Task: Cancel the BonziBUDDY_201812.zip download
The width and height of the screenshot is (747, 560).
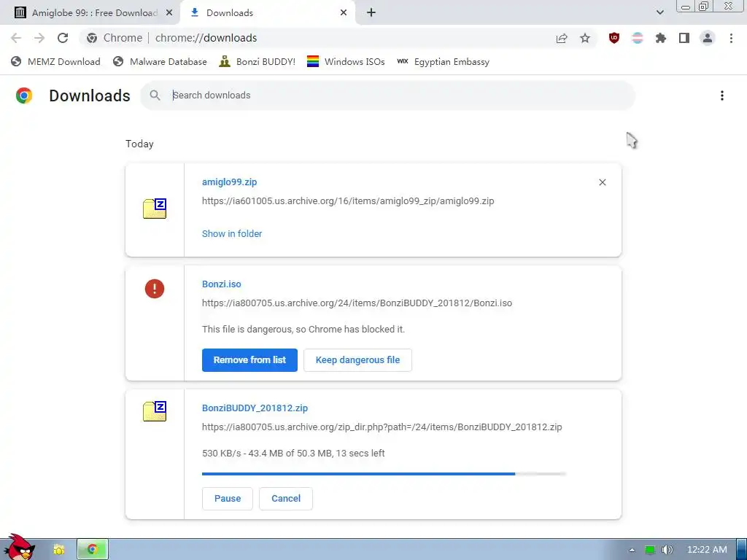Action: [x=286, y=499]
